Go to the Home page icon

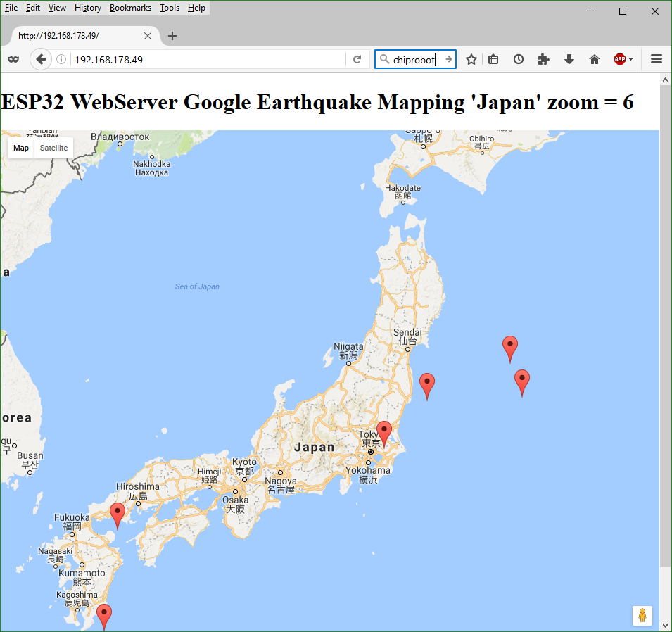click(595, 59)
